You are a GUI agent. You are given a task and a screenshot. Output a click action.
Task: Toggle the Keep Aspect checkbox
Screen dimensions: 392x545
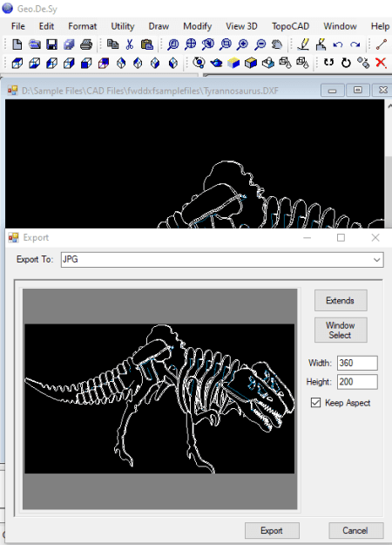pos(315,403)
